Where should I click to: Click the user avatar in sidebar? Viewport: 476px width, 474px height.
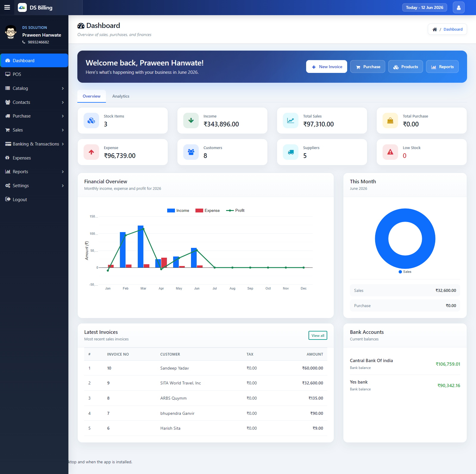point(11,32)
